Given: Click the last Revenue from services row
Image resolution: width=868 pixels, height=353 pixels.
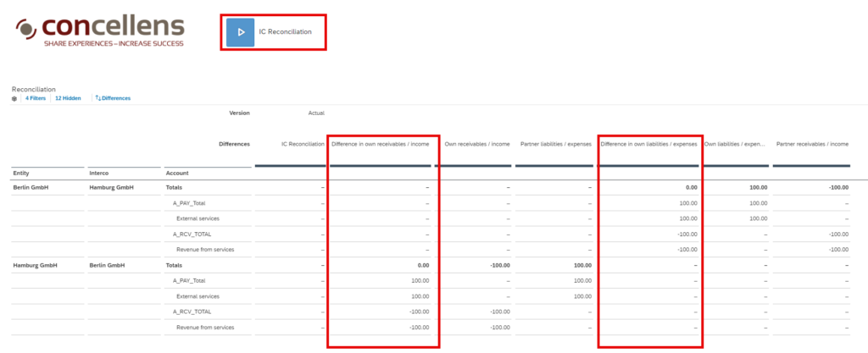Looking at the screenshot, I should click(204, 327).
